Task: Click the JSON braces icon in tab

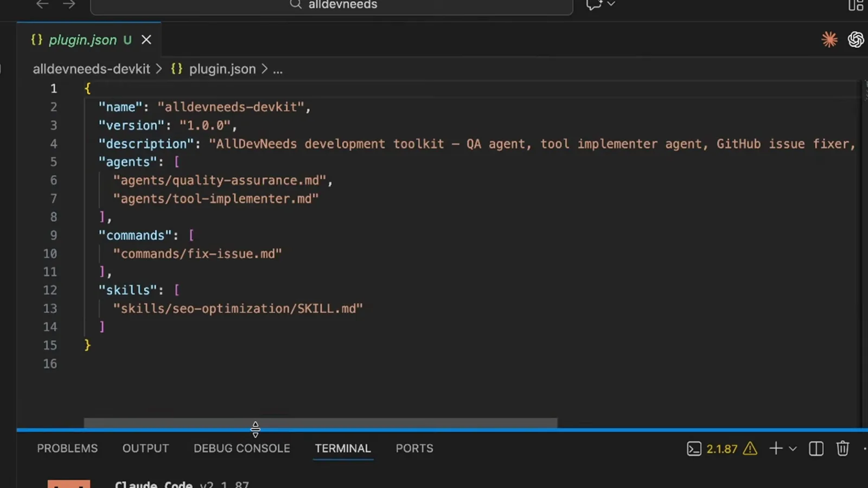Action: (x=36, y=40)
